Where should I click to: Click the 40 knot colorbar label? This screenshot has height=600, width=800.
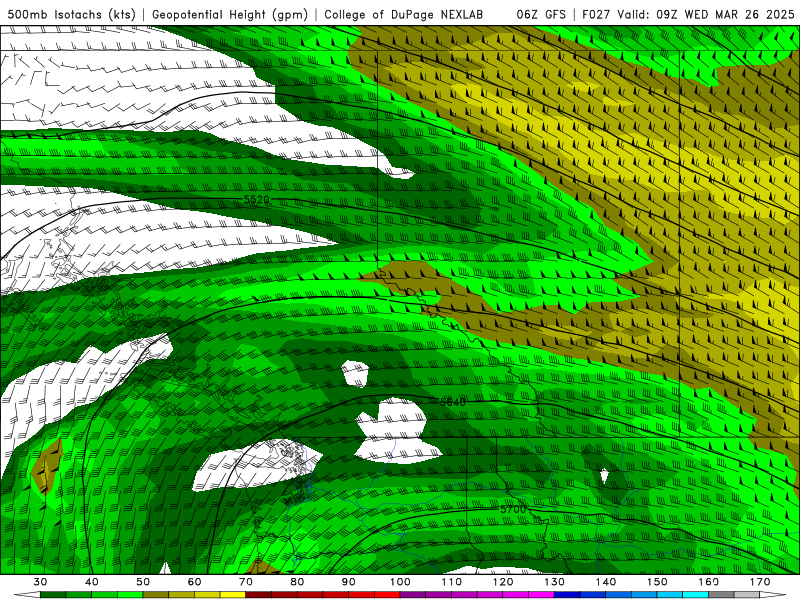[x=92, y=582]
